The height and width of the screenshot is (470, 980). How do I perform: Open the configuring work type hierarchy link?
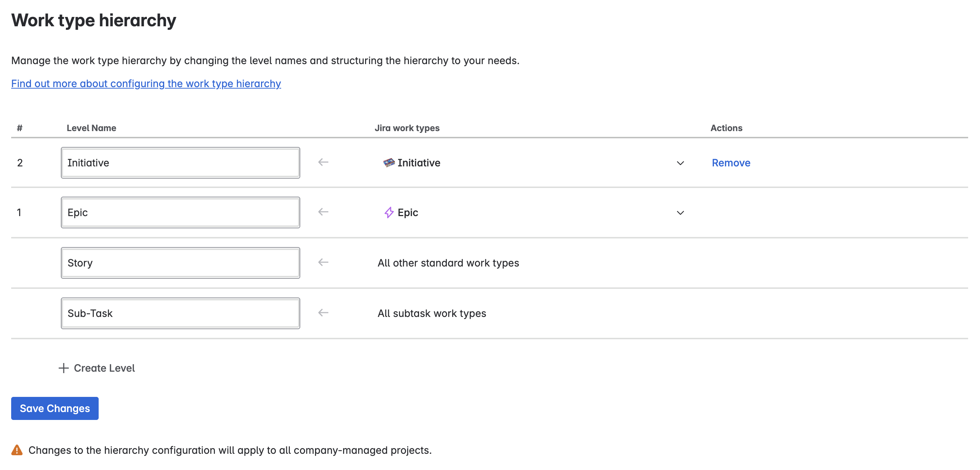click(146, 83)
